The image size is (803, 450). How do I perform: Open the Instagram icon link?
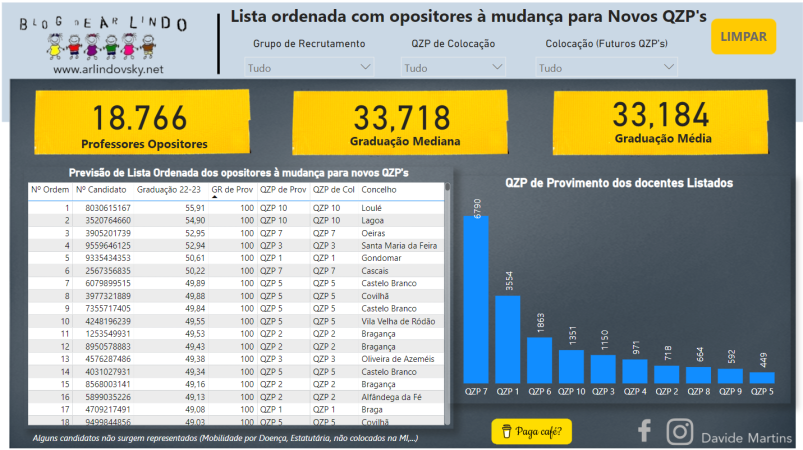[680, 431]
